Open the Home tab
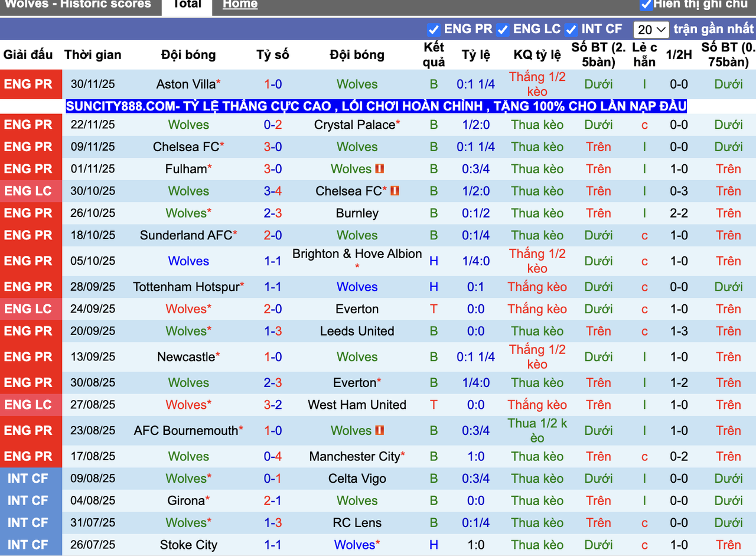Screen dimensions: 756x556 [x=240, y=5]
